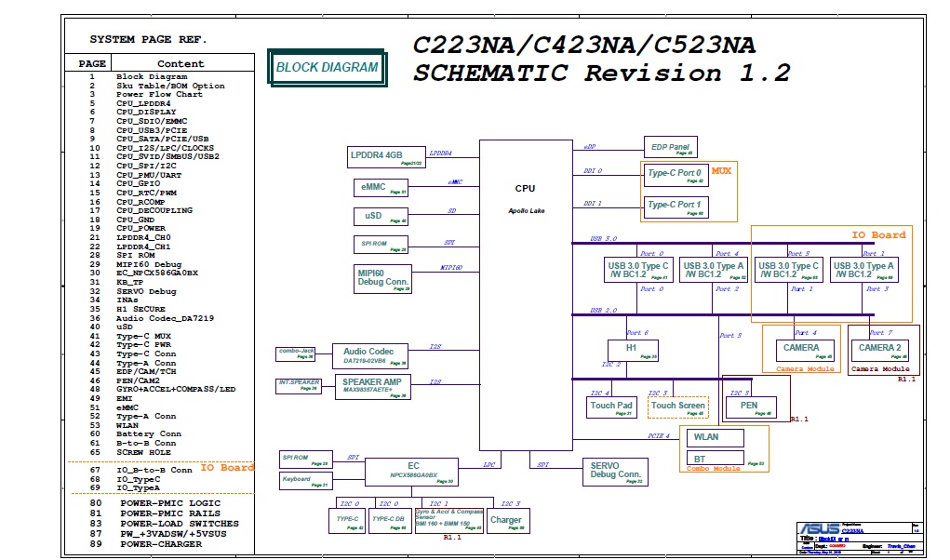Select the INT.SPEAKER block
Image resolution: width=950 pixels, height=560 pixels.
(x=298, y=386)
